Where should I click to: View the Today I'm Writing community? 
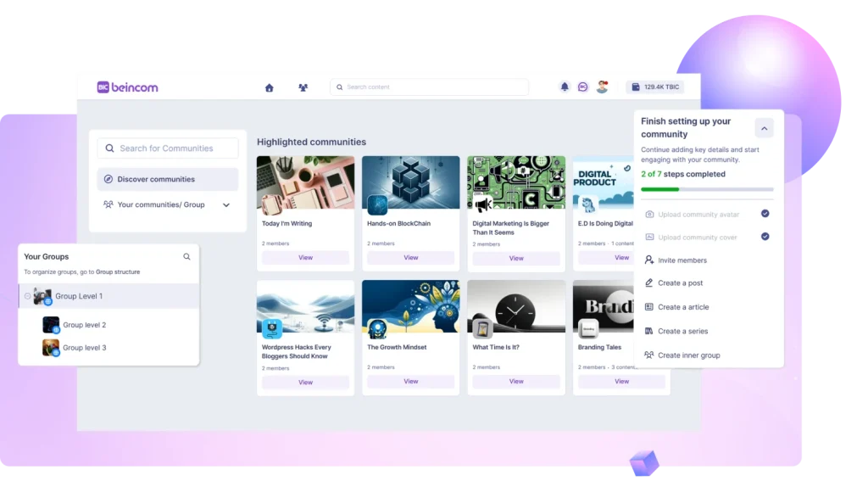305,258
